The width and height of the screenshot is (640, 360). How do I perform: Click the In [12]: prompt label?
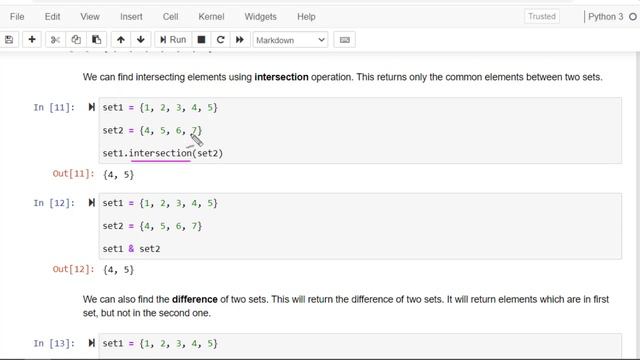coord(54,203)
